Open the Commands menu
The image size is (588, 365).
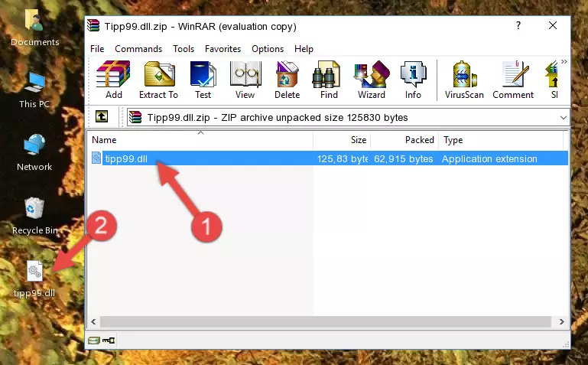tap(138, 49)
